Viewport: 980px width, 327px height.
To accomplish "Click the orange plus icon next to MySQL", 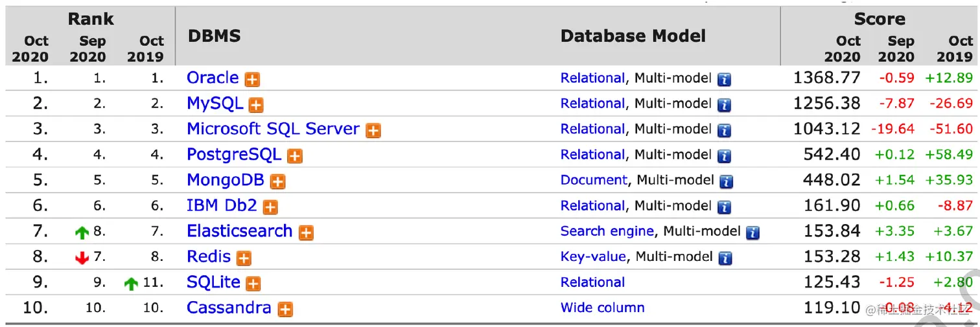I will point(256,105).
